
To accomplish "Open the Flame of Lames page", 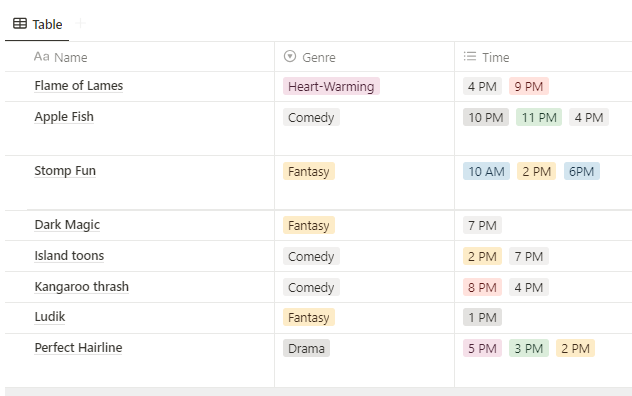I will click(79, 86).
